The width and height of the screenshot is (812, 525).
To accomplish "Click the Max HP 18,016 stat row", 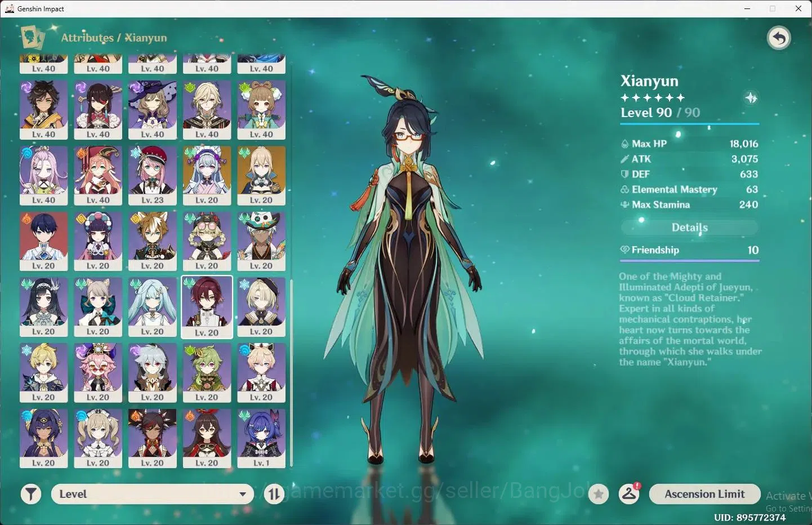I will [x=690, y=144].
